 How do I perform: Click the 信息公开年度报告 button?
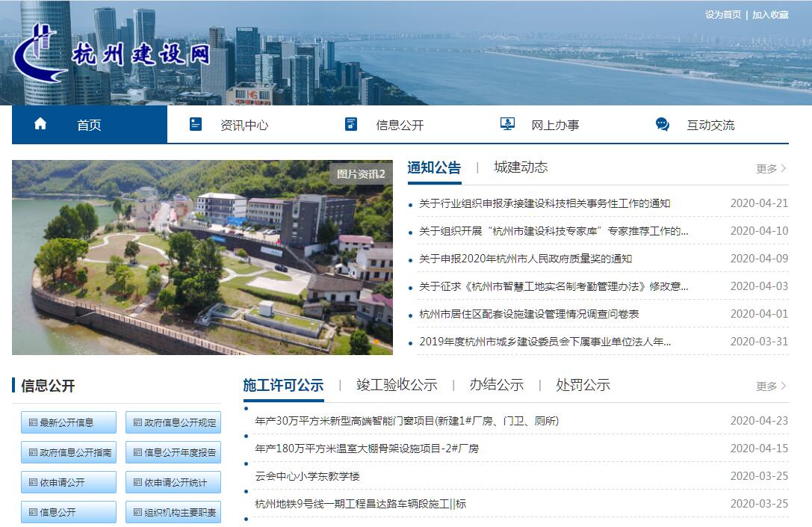pyautogui.click(x=173, y=452)
